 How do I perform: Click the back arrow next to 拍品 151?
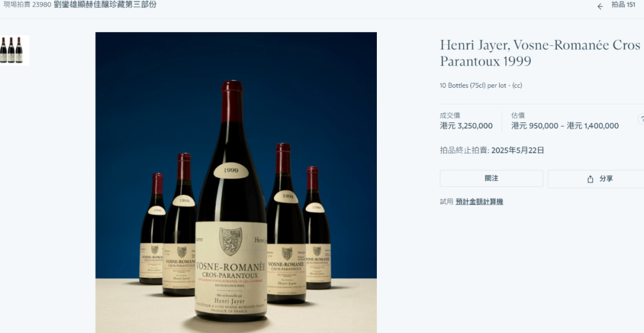point(600,6)
